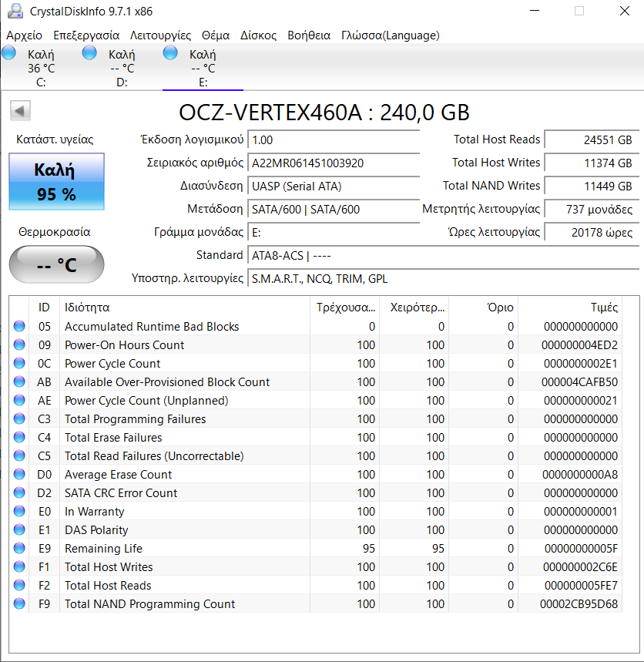Click the serial number field
Viewport: 644px width, 662px height.
point(334,163)
